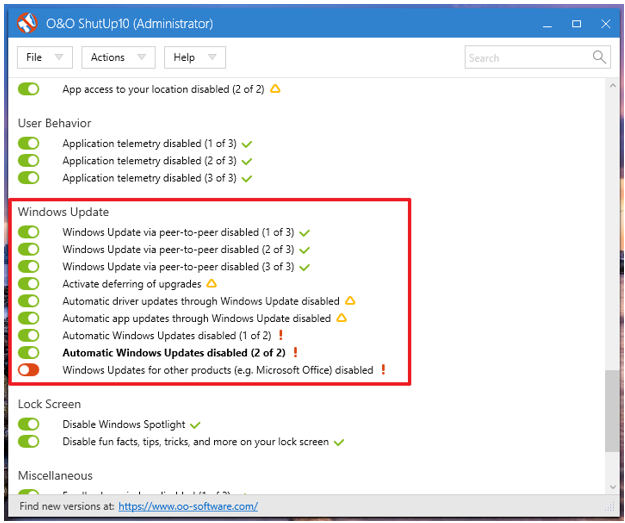The width and height of the screenshot is (625, 523).
Task: Click green checkmark for peer-to-peer (3 of 3)
Action: click(305, 267)
